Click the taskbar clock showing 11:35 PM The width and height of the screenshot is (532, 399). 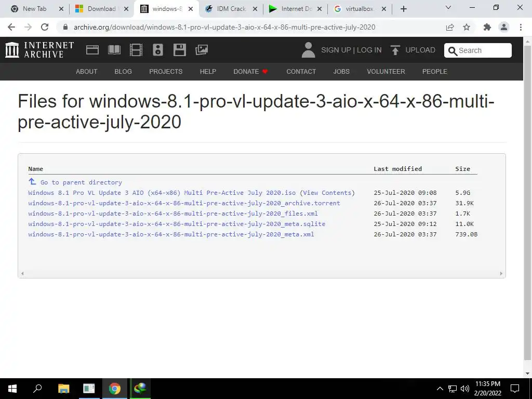487,389
